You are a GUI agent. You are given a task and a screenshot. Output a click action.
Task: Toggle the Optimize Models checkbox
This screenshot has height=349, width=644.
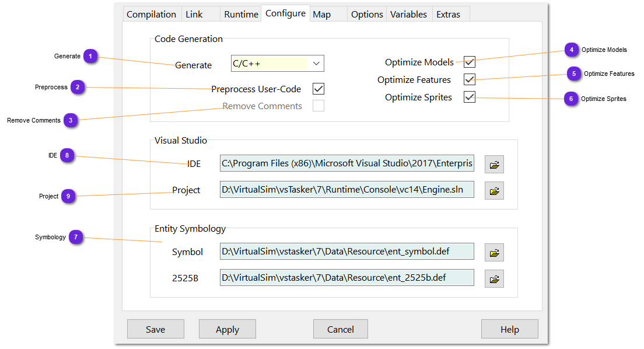470,62
